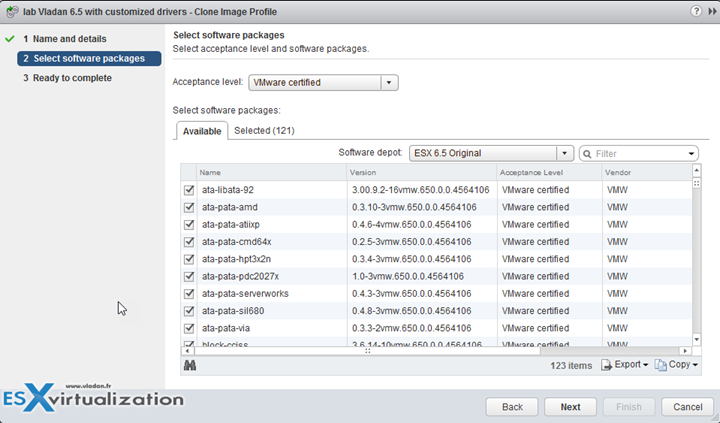Click the Copy icon button

coord(660,365)
